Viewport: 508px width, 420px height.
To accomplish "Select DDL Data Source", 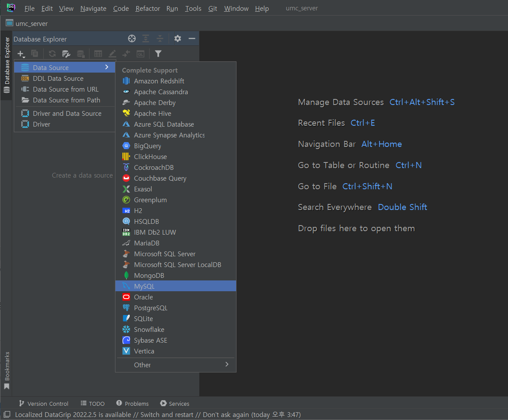I will click(x=65, y=78).
